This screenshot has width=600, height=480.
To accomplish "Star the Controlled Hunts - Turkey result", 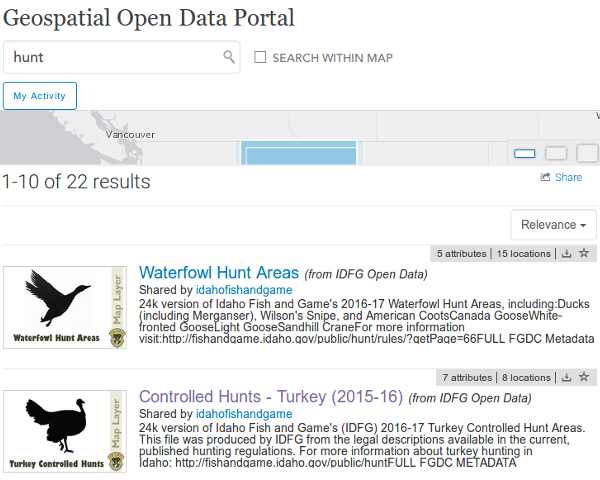I will 584,378.
